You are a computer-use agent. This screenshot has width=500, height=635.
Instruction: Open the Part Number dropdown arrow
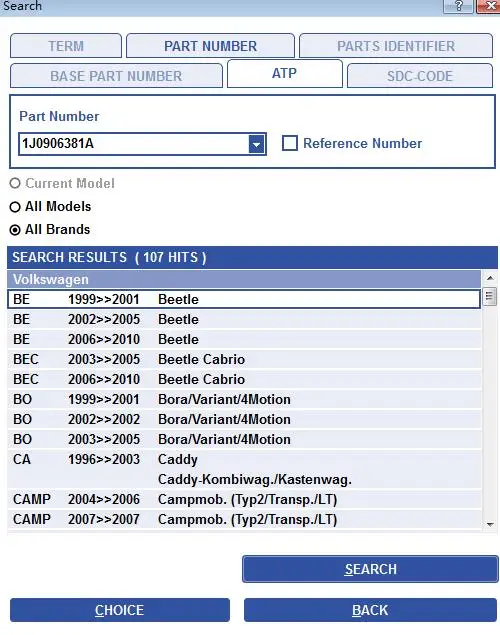tap(256, 144)
